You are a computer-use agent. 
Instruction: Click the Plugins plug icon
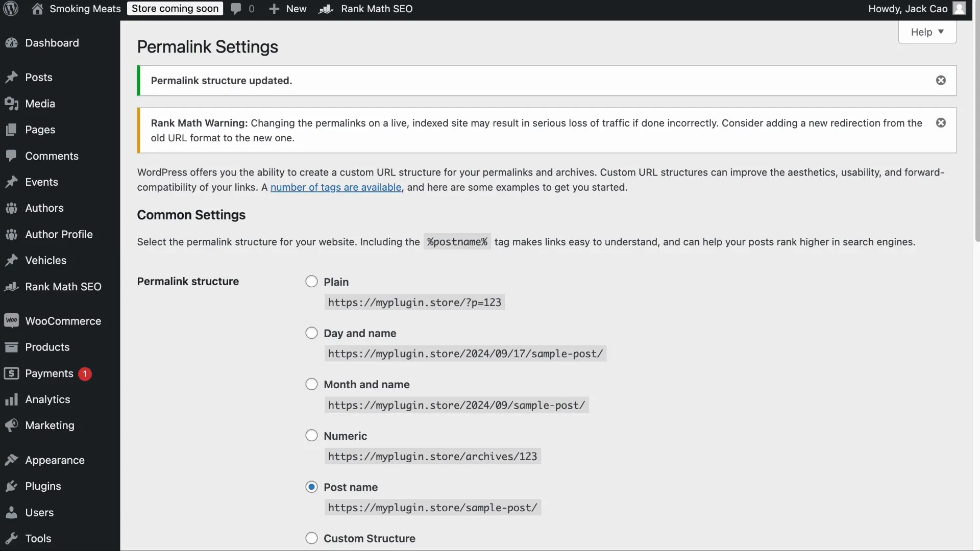tap(11, 486)
